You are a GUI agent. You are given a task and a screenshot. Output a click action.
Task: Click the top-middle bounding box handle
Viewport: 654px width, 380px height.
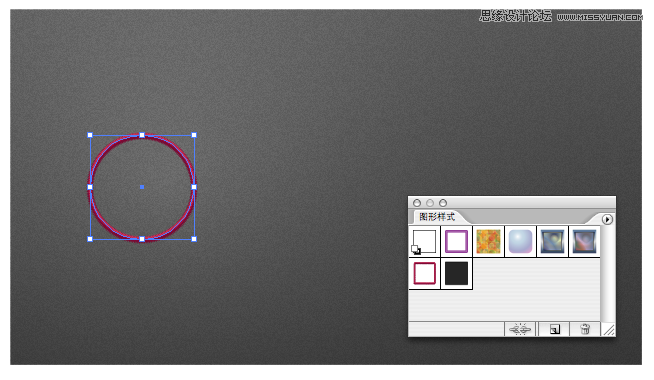[142, 135]
